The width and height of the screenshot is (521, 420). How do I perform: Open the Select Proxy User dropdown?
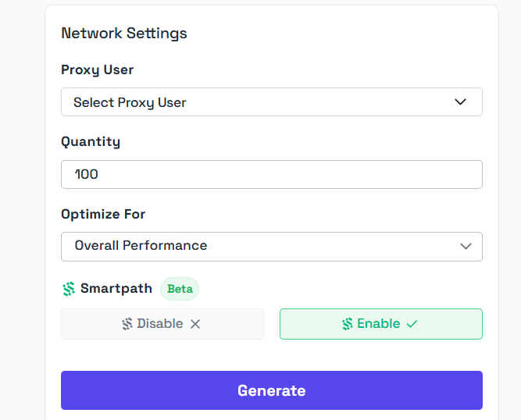(x=271, y=102)
